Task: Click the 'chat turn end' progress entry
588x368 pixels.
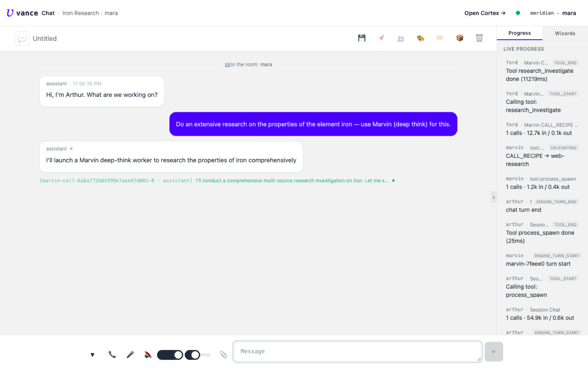Action: point(542,206)
